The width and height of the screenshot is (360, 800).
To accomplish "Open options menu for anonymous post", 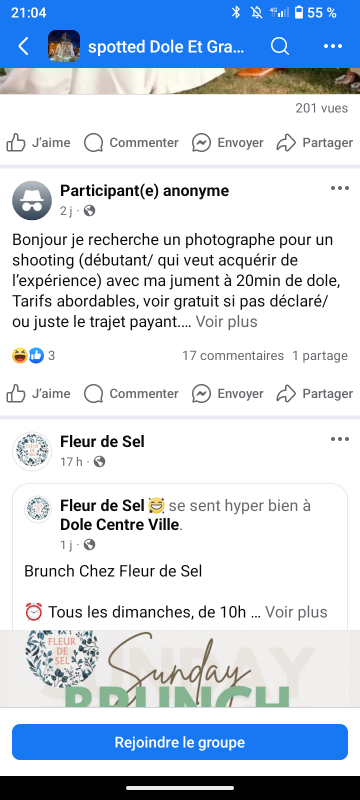I will coord(340,188).
